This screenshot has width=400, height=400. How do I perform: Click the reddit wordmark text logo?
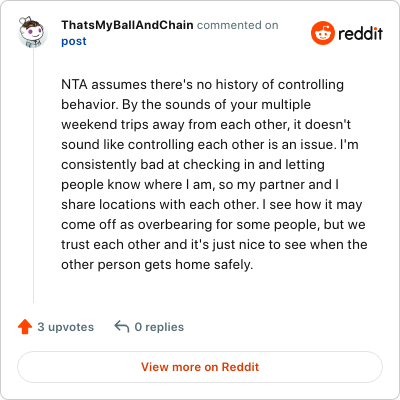click(360, 33)
